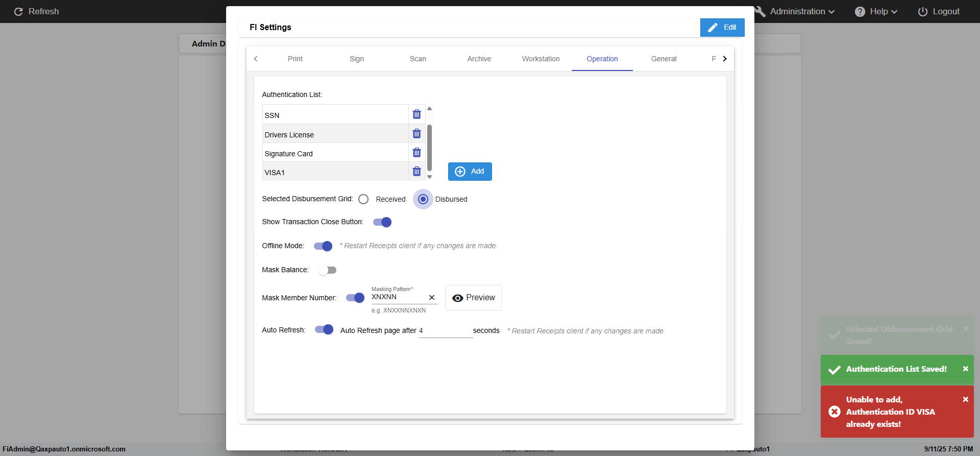Delete the SSN authentication entry
The image size is (980, 456).
[x=416, y=114]
